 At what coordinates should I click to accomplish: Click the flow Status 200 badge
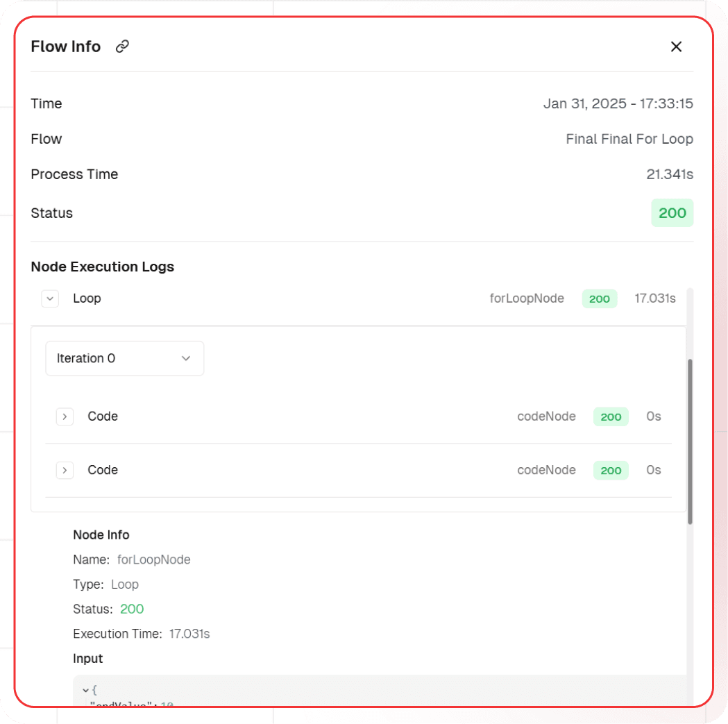click(672, 213)
